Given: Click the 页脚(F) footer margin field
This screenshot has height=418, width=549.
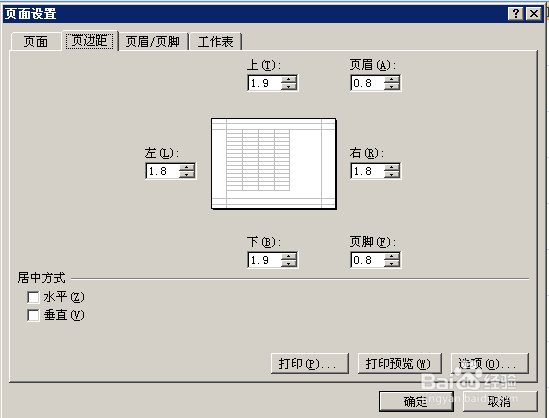Looking at the screenshot, I should [367, 260].
